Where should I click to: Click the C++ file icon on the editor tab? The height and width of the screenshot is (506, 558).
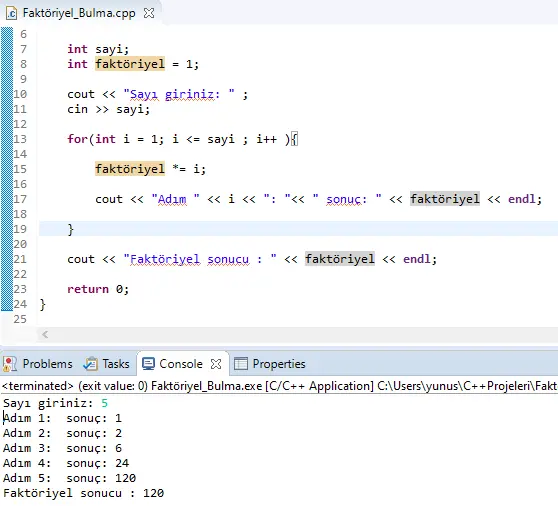[11, 14]
